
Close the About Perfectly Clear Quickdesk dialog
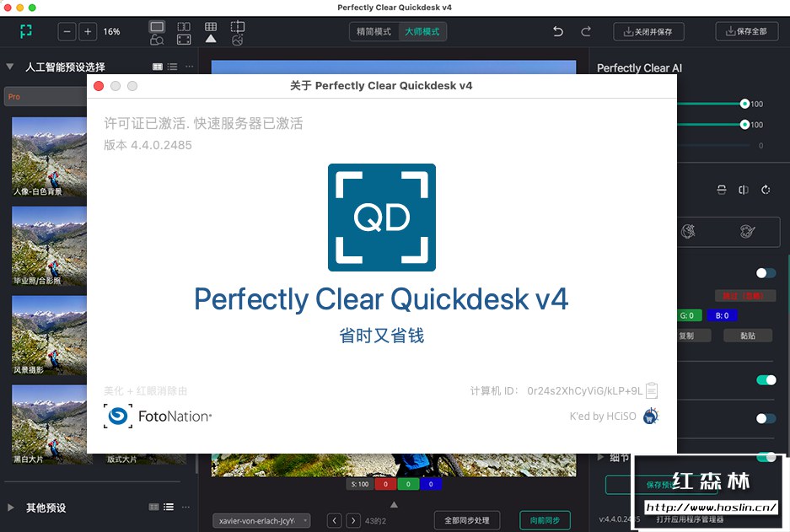pos(99,86)
